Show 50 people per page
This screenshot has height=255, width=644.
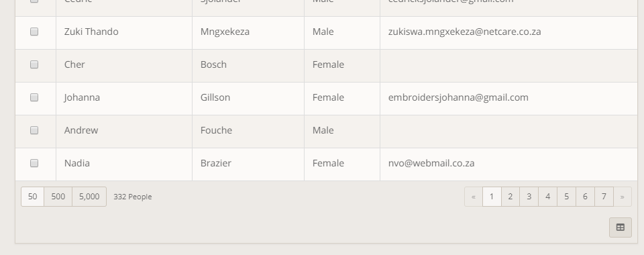coord(32,197)
